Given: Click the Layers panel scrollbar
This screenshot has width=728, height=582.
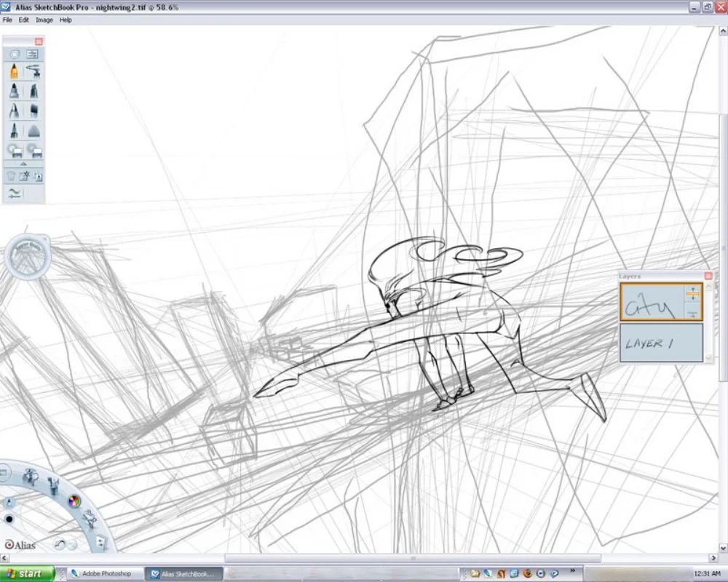Looking at the screenshot, I should click(708, 323).
